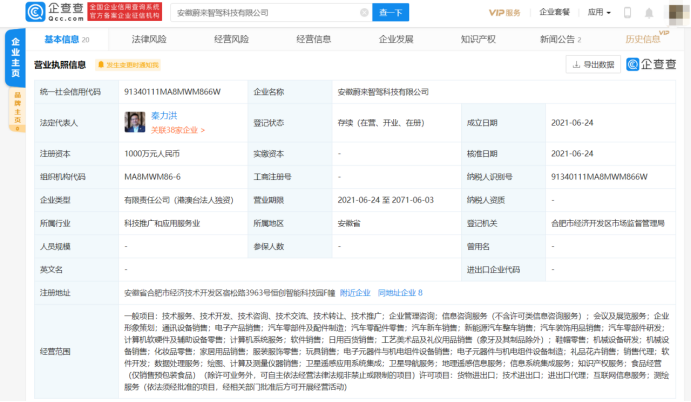
Task: Open the 经营风险 tab
Action: (x=232, y=39)
